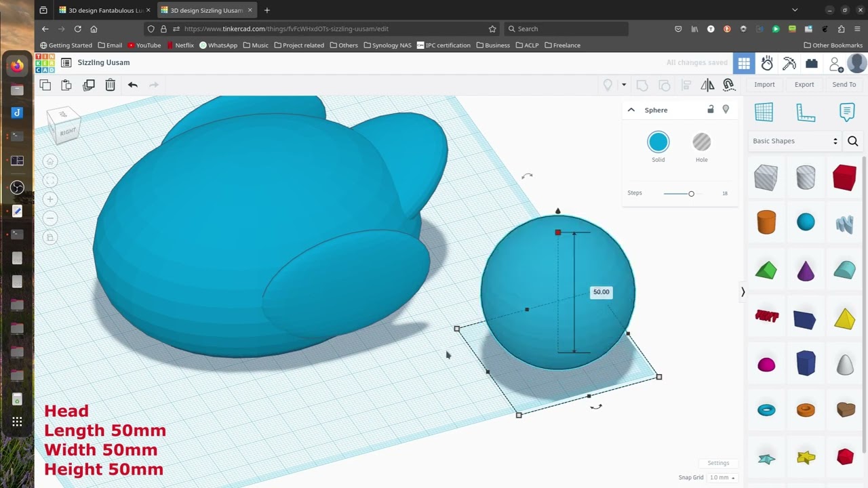Open the Snap Grid value dropdown
The image size is (868, 488).
point(722,478)
